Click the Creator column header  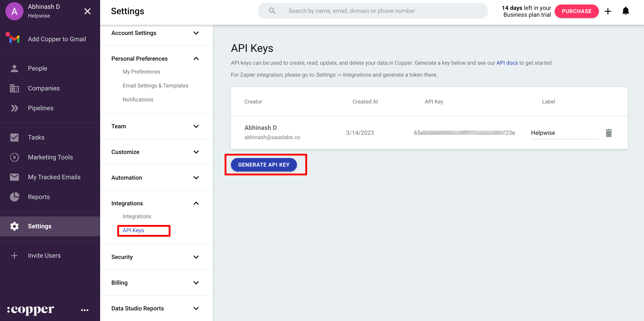click(253, 102)
